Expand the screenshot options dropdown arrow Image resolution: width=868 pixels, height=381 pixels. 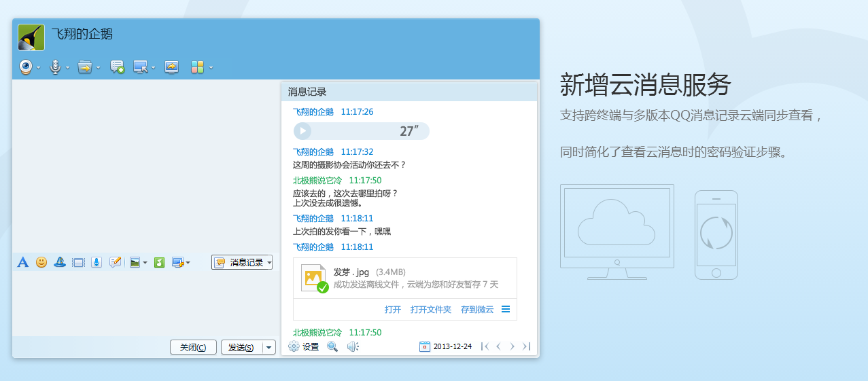pyautogui.click(x=188, y=263)
